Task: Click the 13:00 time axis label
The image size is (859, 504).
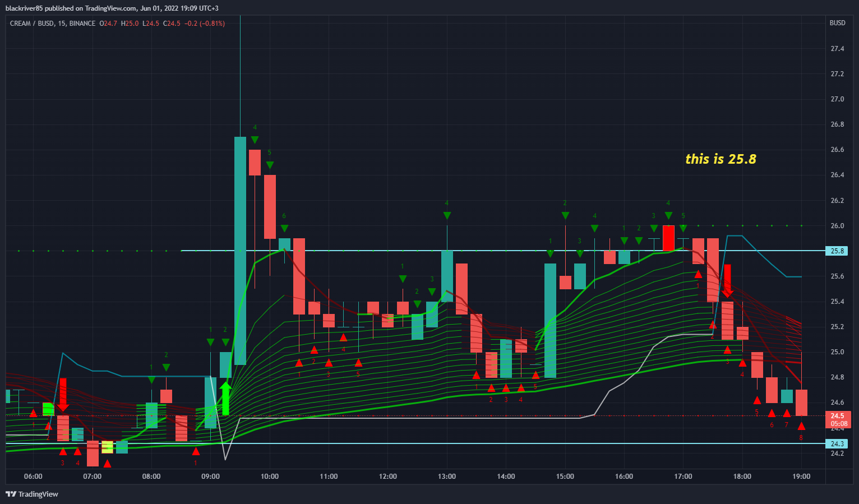Action: click(447, 477)
